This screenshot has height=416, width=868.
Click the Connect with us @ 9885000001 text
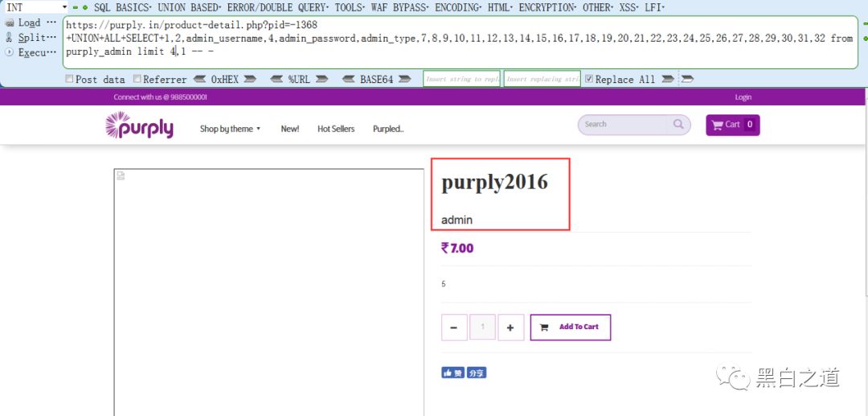(x=161, y=97)
